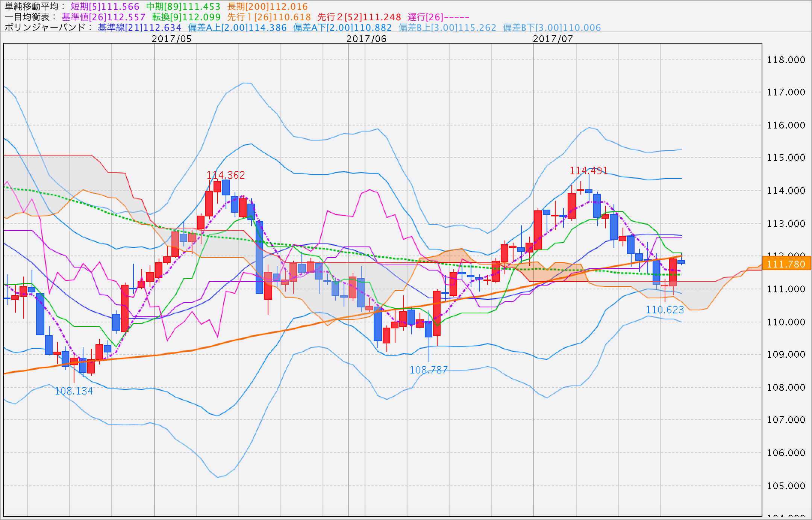Click 偏差A上[2.00]114.386 legend text
Image resolution: width=812 pixels, height=520 pixels.
tap(237, 27)
